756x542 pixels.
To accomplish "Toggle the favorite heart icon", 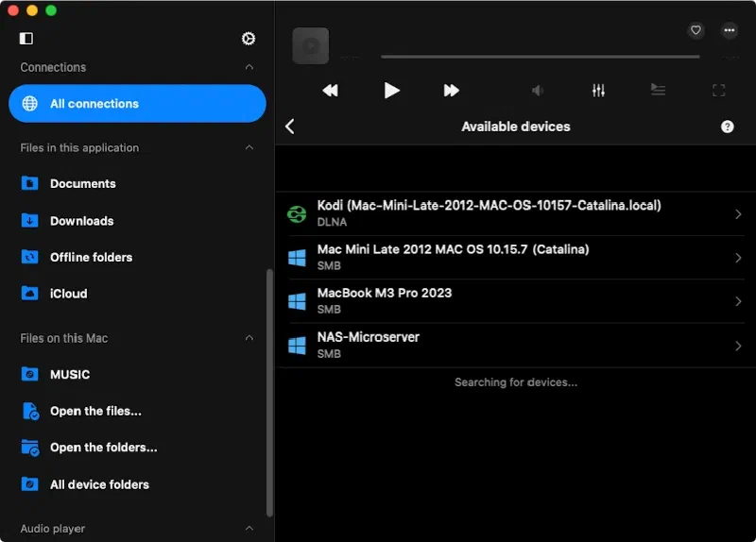I will [696, 30].
